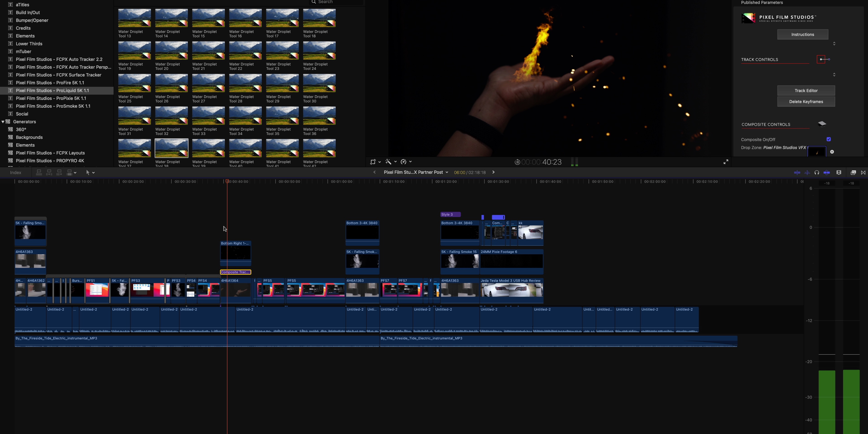Viewport: 868px width, 434px height.
Task: Toggle video skimming in timeline toolbar
Action: pyautogui.click(x=797, y=172)
